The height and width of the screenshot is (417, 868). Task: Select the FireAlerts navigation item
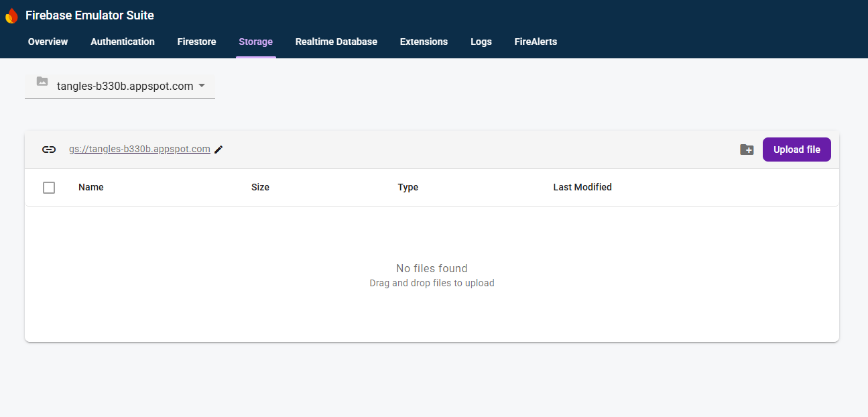point(536,42)
